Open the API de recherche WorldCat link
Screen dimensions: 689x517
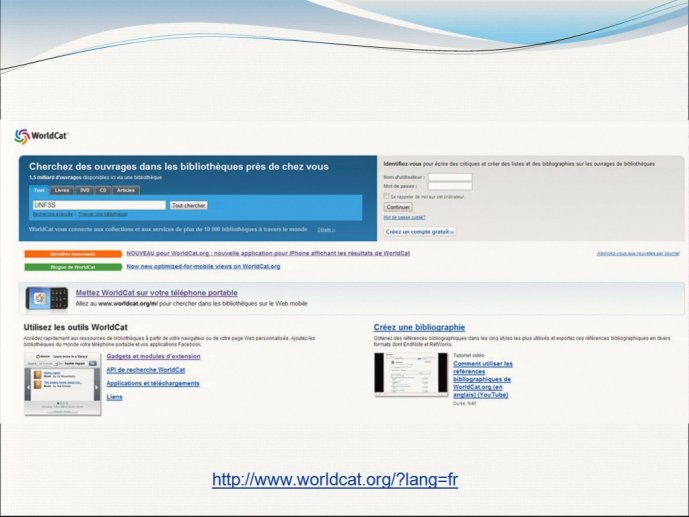[146, 370]
